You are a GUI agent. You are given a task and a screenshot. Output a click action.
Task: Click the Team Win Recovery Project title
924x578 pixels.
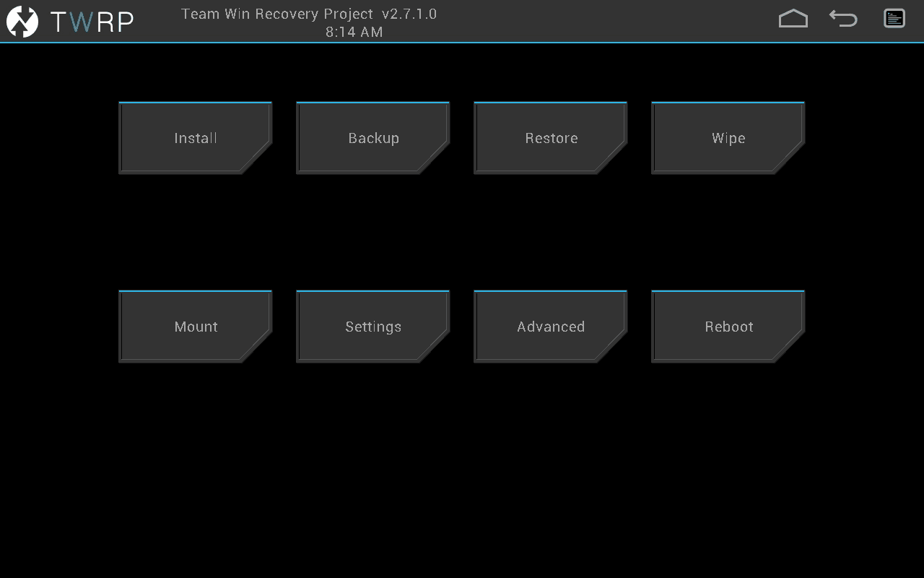[309, 14]
